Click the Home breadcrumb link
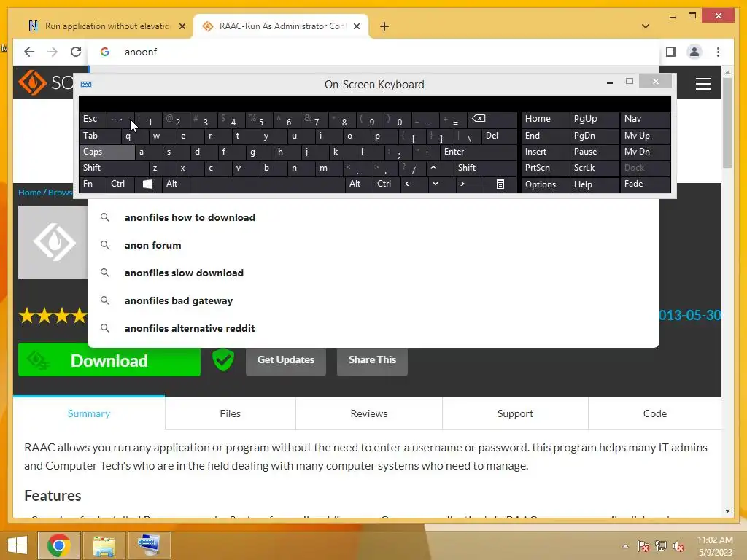This screenshot has height=560, width=747. 29,192
